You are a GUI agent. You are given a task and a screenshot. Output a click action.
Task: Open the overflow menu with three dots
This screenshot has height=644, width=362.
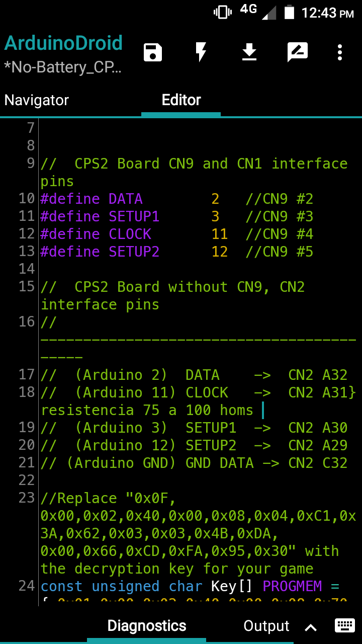[x=340, y=51]
